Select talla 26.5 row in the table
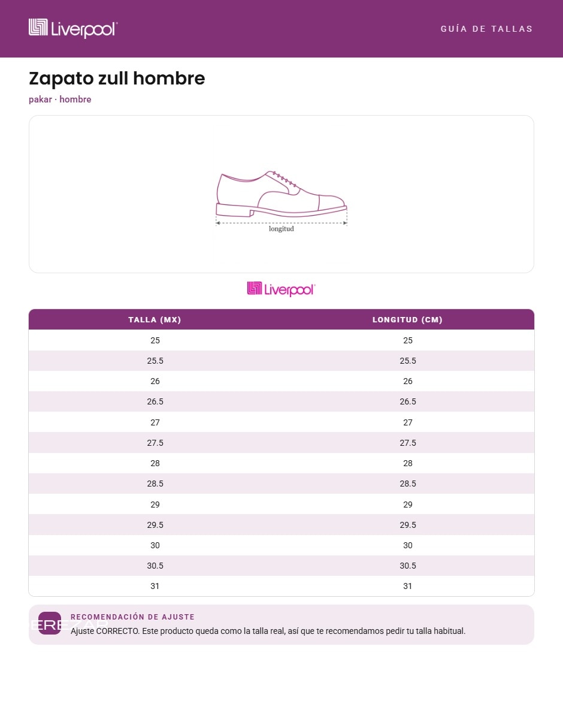Screen dimensions: 563x728 click(281, 401)
